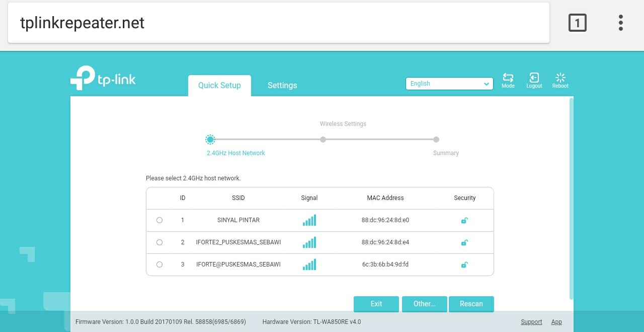Image resolution: width=644 pixels, height=332 pixels.
Task: Open the browser tab switcher icon
Action: [x=578, y=23]
